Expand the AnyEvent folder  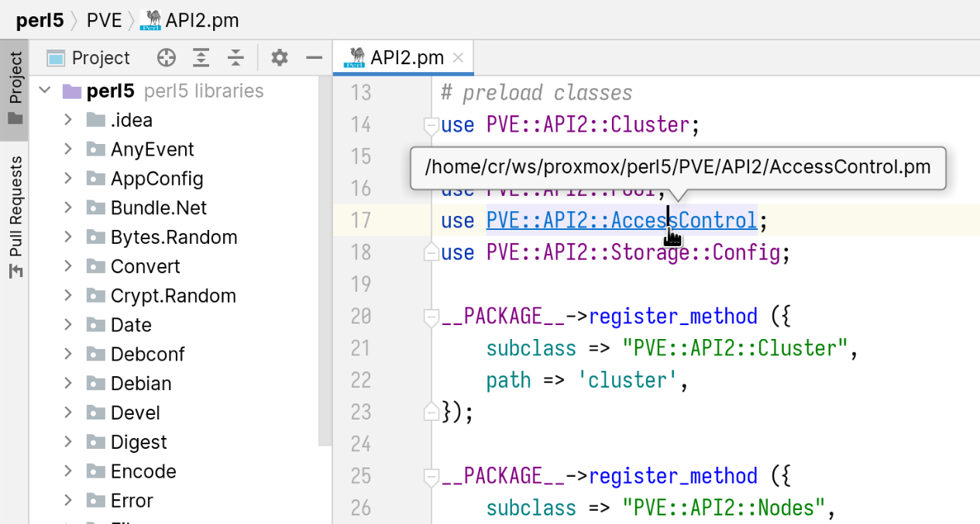pos(68,149)
